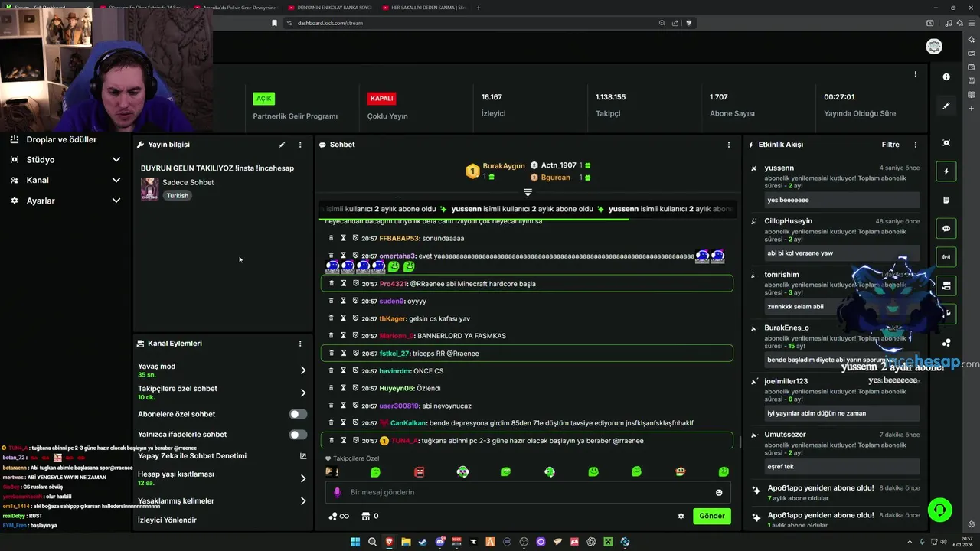980x551 pixels.
Task: Click the microphone icon in message box
Action: pyautogui.click(x=337, y=492)
